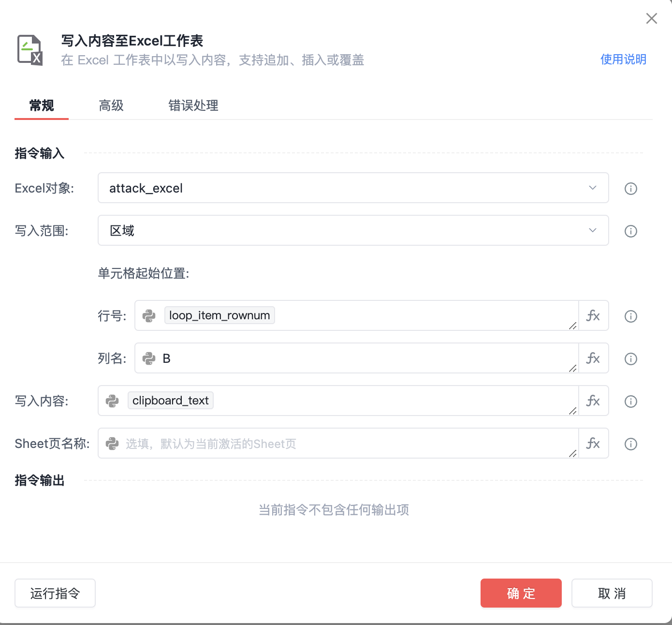Switch to the 高级 tab
This screenshot has width=672, height=625.
pyautogui.click(x=111, y=105)
